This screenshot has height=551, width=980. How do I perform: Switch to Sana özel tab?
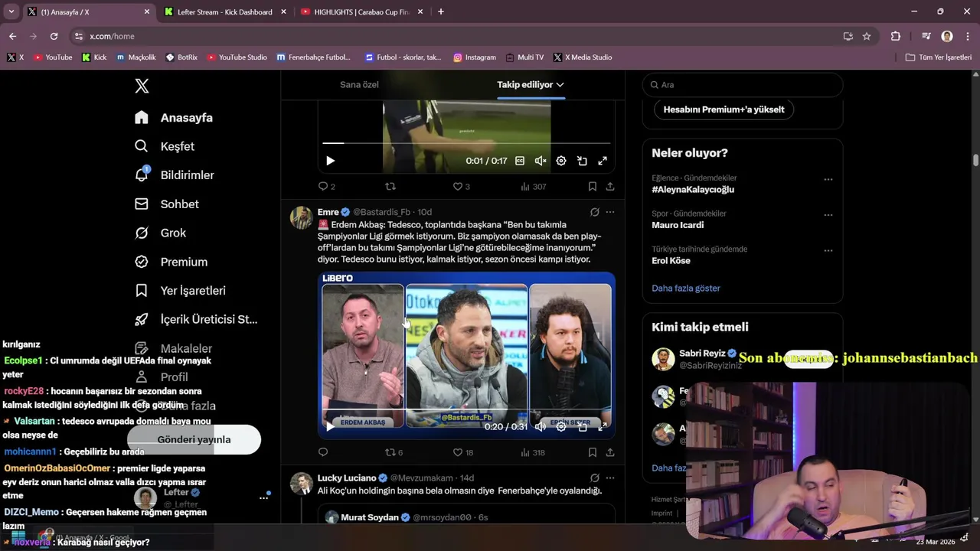point(359,84)
